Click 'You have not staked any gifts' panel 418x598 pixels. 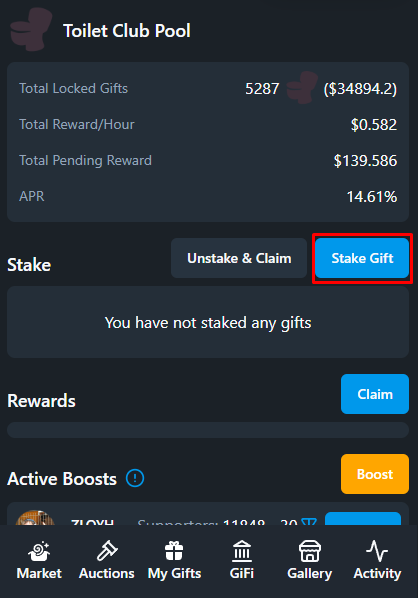208,322
